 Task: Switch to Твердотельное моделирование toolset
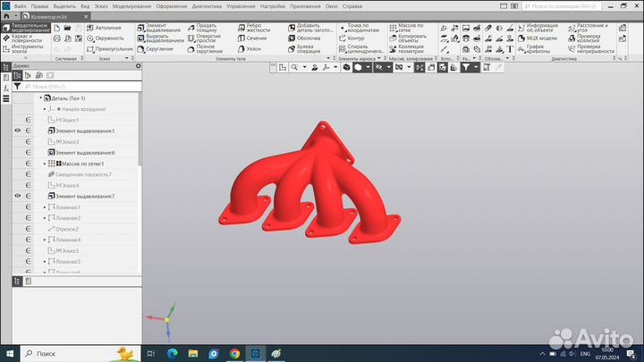point(26,28)
